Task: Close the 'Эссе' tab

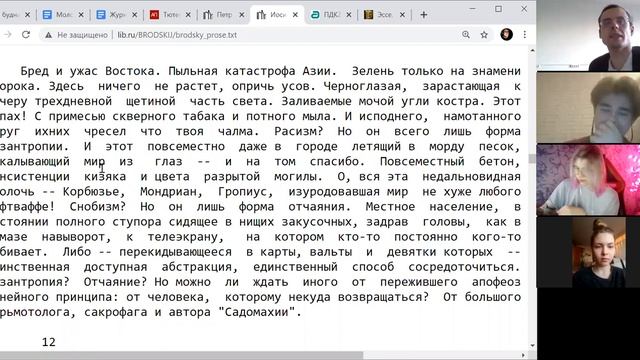Action: tap(402, 15)
